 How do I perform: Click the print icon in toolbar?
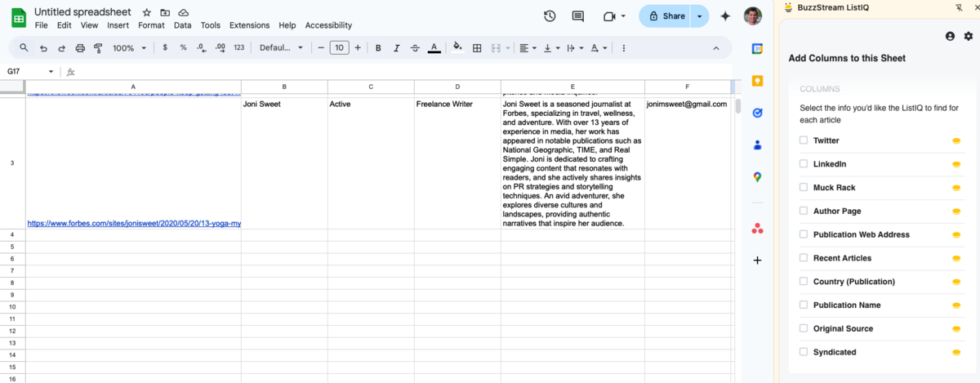80,48
